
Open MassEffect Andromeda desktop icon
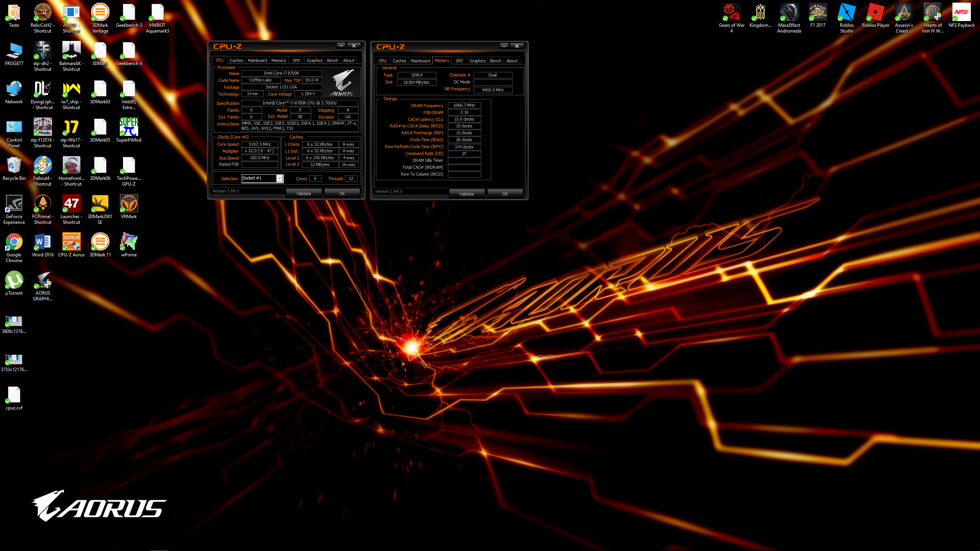pyautogui.click(x=789, y=18)
